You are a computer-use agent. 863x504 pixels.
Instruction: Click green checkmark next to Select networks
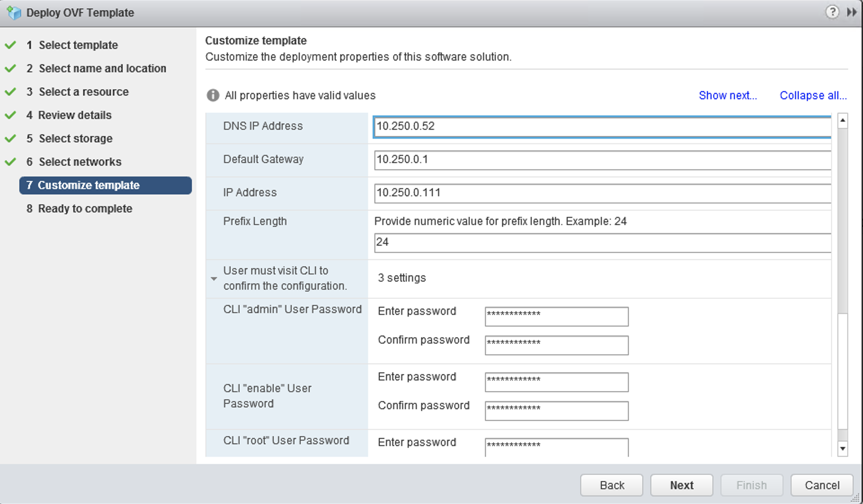(10, 162)
